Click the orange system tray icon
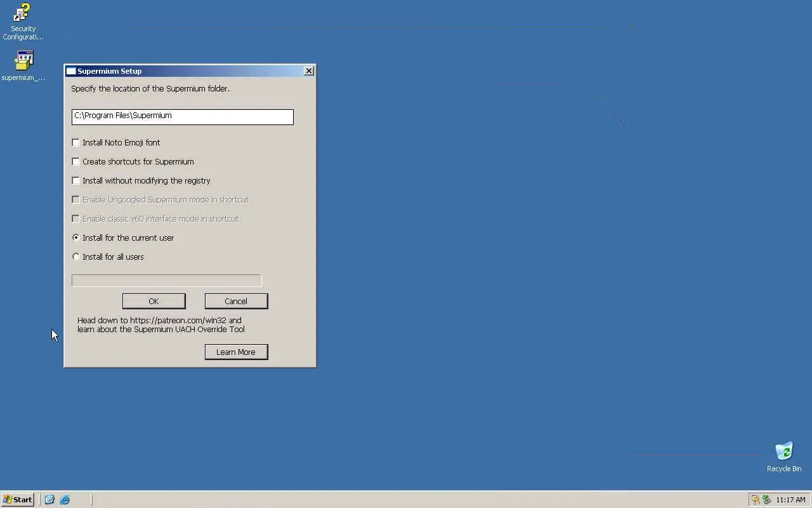812x508 pixels. [x=756, y=500]
